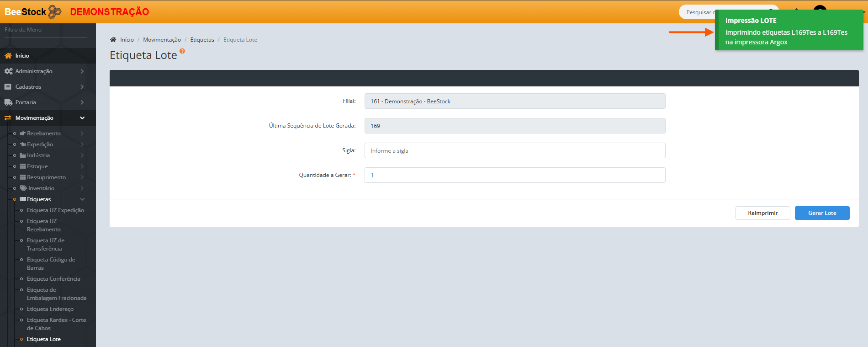Expand the Administração menu chevron
The height and width of the screenshot is (347, 868).
[82, 71]
